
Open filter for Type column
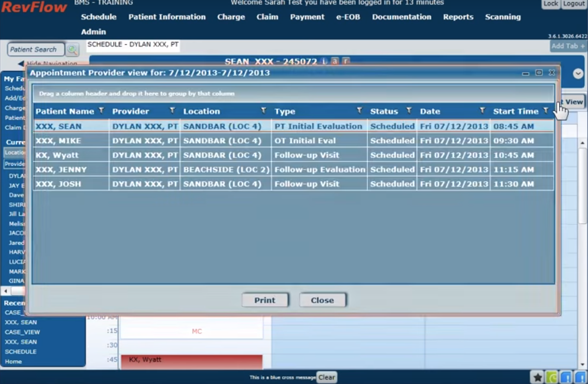tap(359, 111)
